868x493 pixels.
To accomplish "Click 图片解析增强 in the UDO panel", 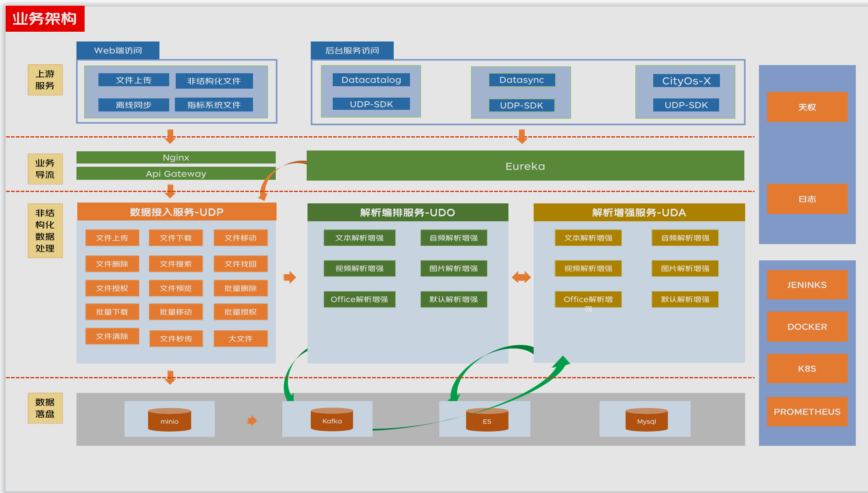I will point(454,268).
